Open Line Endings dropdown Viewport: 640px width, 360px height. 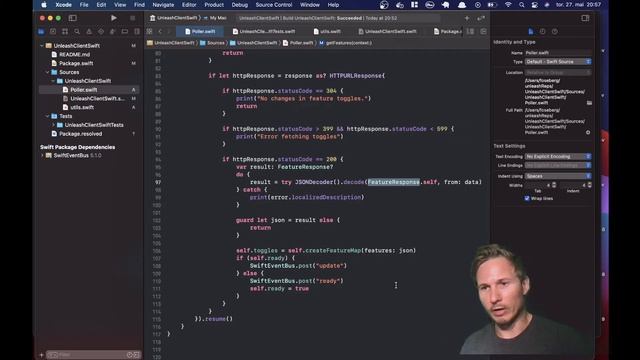pyautogui.click(x=558, y=165)
